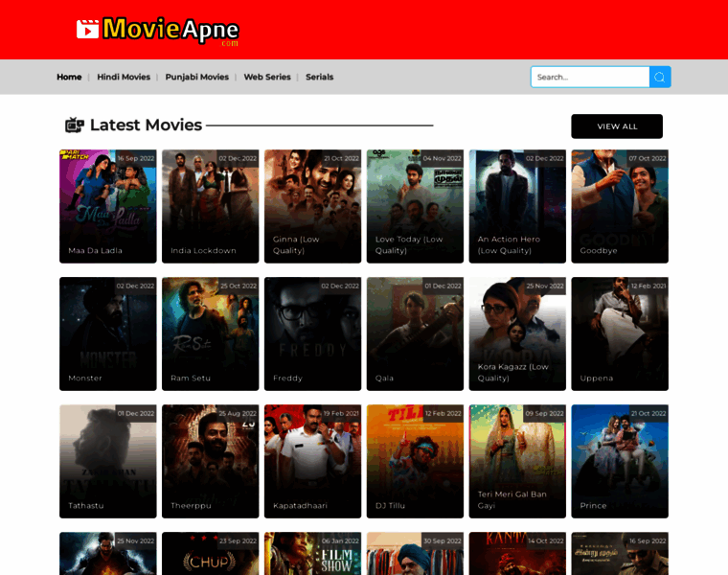The image size is (728, 575).
Task: Click the 09 Sep 2022 date badge
Action: pos(544,413)
